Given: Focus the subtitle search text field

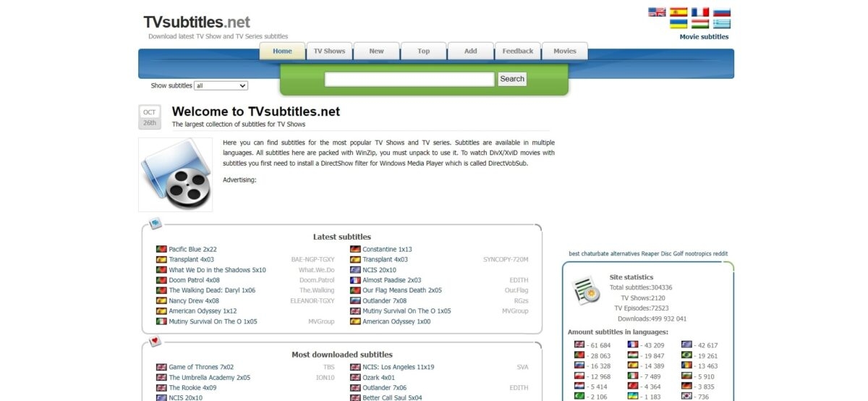Looking at the screenshot, I should pos(409,79).
